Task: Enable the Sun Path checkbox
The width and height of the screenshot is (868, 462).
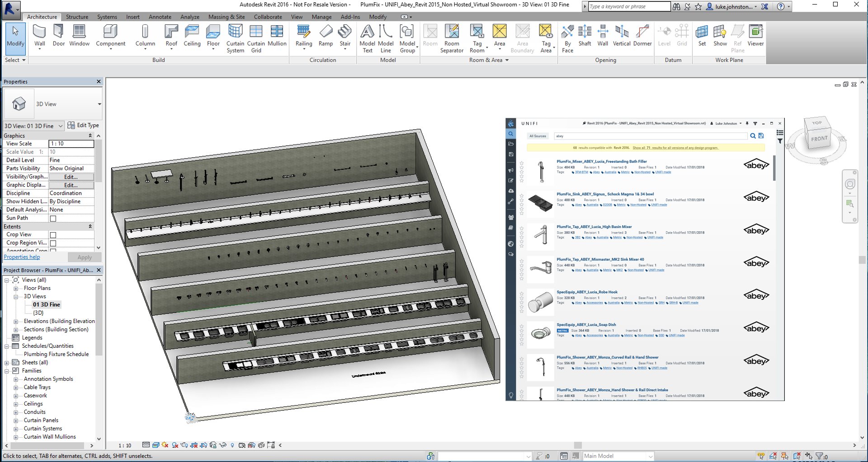Action: 53,218
